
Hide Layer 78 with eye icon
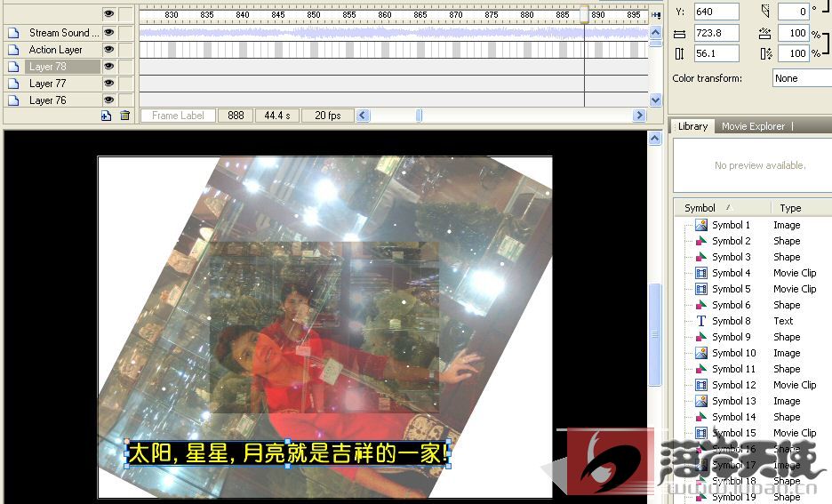pos(108,67)
